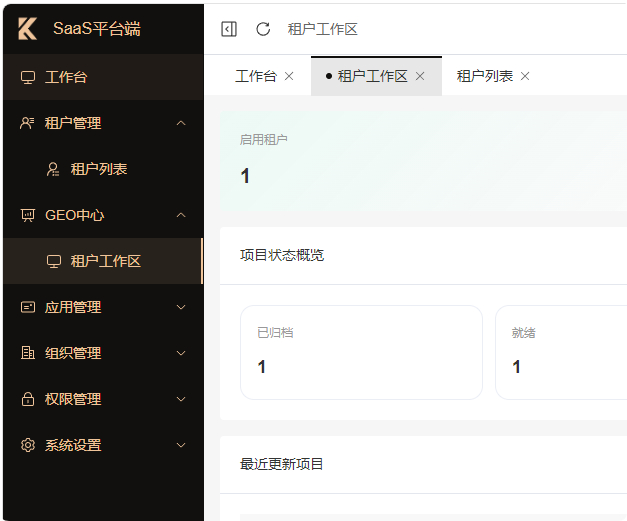Click the 项目状态概览 section heading
Screen dimensions: 627x521
282,255
